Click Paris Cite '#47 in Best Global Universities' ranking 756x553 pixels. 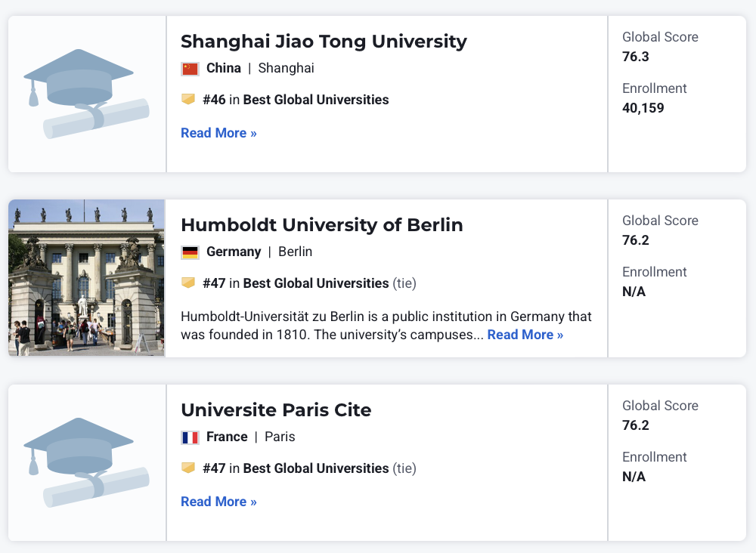click(309, 468)
